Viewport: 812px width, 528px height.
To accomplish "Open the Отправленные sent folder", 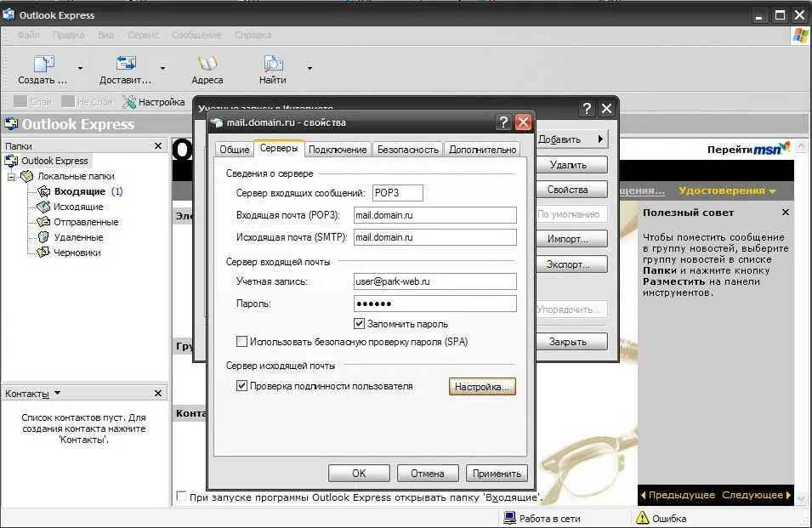I will coord(86,222).
